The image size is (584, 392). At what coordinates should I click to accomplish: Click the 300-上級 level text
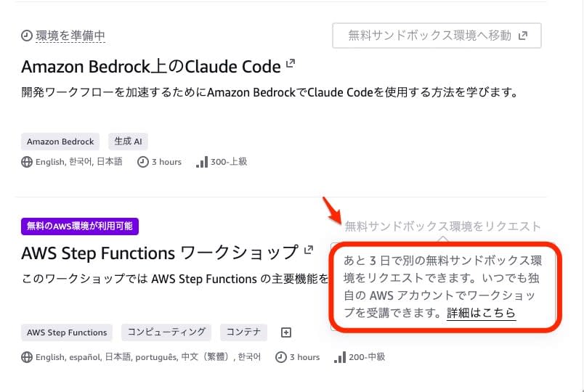point(229,162)
